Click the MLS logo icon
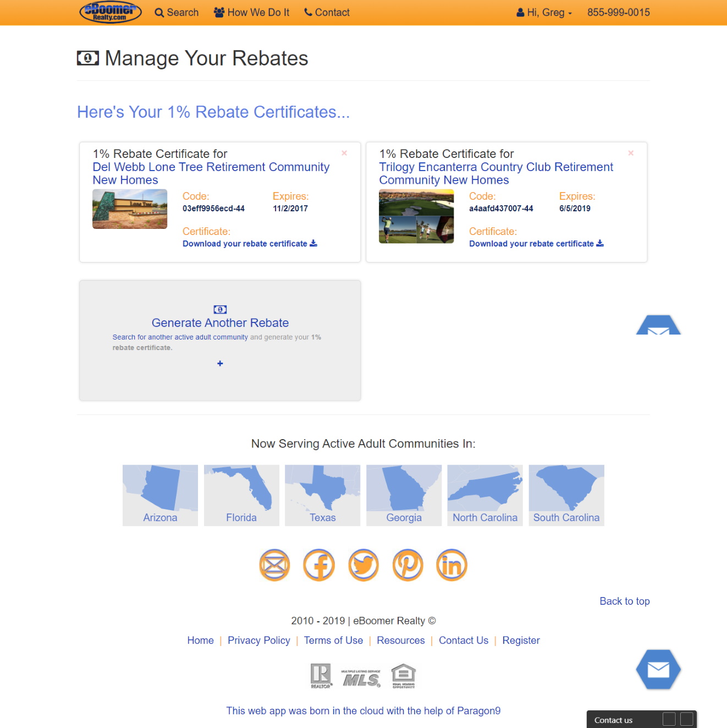Screen dimensions: 727x728 [x=361, y=678]
